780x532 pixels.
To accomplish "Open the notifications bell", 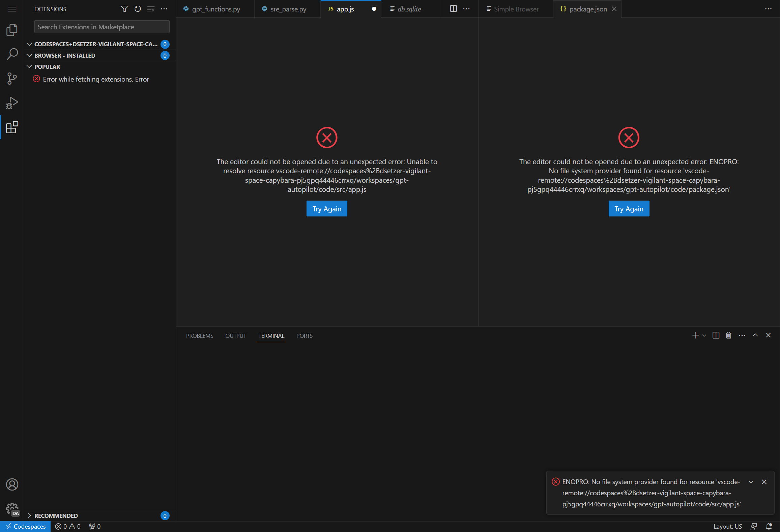I will click(769, 526).
